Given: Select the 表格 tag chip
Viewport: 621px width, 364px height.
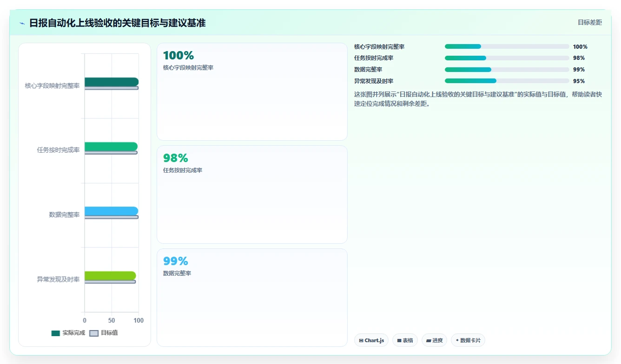Looking at the screenshot, I should tap(405, 340).
